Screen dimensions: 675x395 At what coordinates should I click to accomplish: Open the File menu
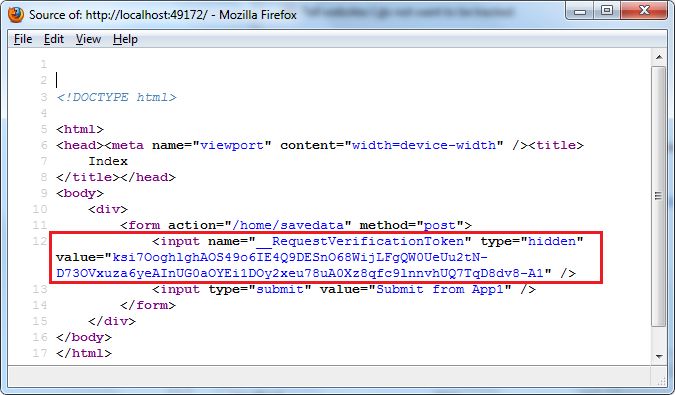click(23, 39)
